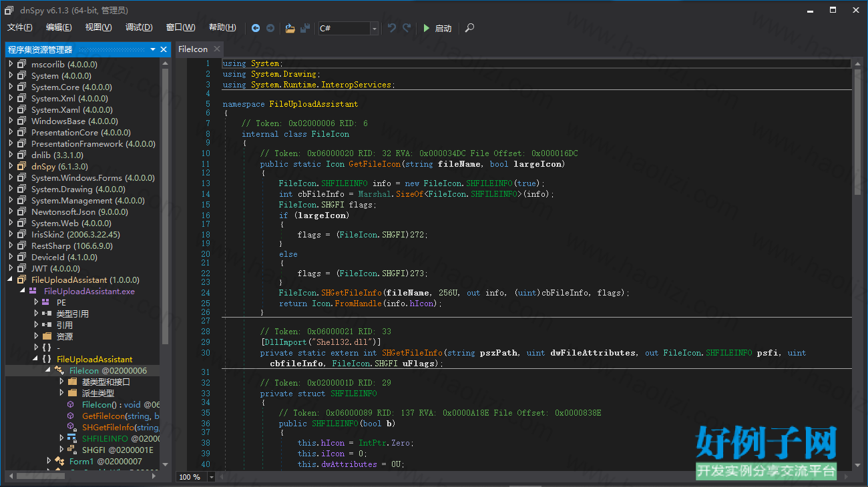Select PresentationFramework (4.0.0.0) in tree
Viewport: 868px width, 487px height.
93,144
